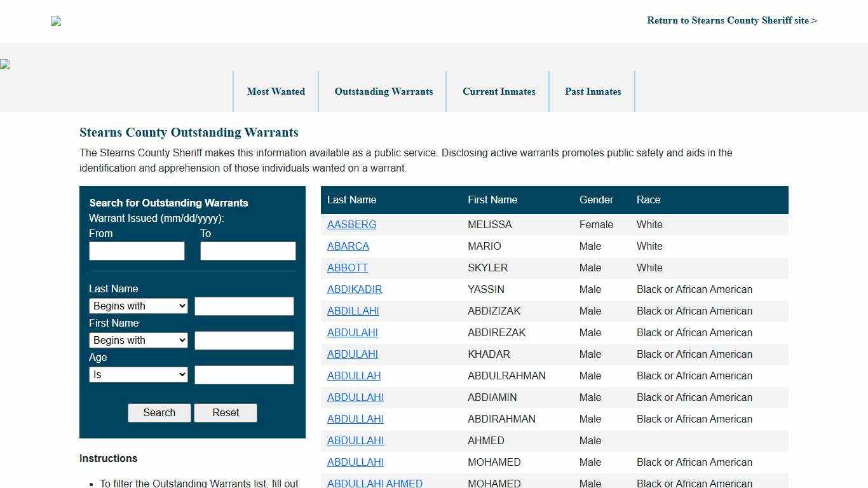Click the Warrant Issued To date field

coord(248,251)
